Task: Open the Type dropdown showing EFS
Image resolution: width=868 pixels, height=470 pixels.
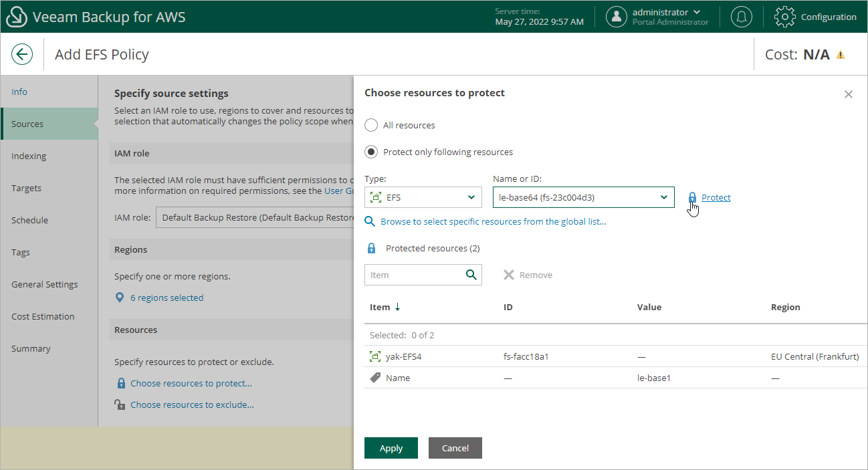Action: click(x=423, y=197)
